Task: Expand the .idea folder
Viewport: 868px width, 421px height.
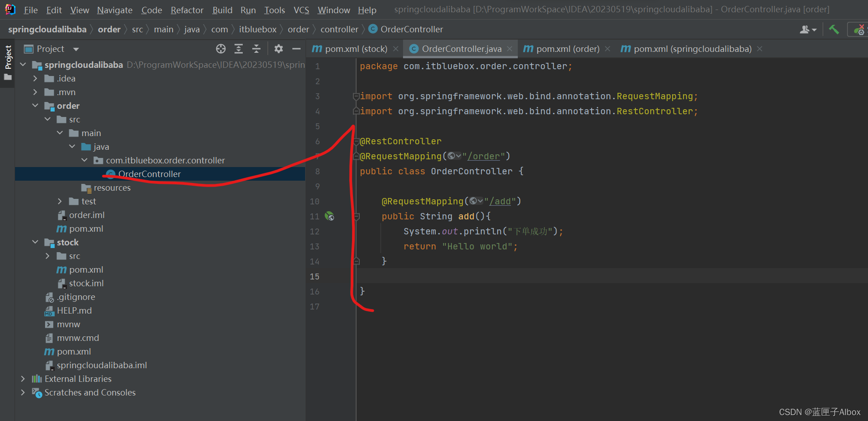Action: click(x=36, y=78)
